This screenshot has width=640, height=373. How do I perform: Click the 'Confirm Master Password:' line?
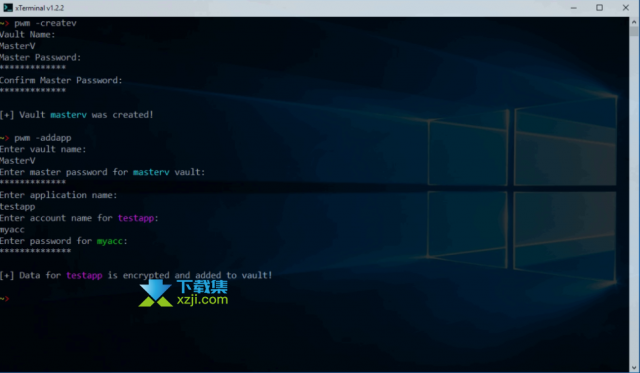61,80
